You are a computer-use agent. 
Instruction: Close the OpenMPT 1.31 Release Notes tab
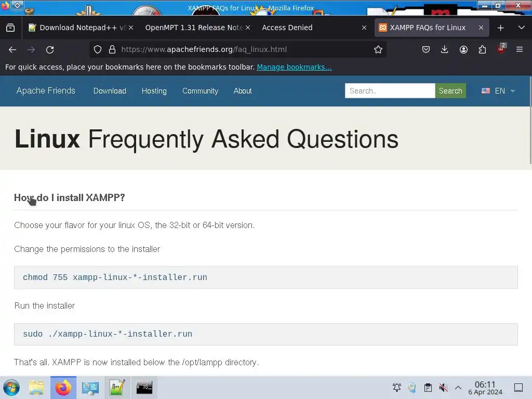click(248, 28)
